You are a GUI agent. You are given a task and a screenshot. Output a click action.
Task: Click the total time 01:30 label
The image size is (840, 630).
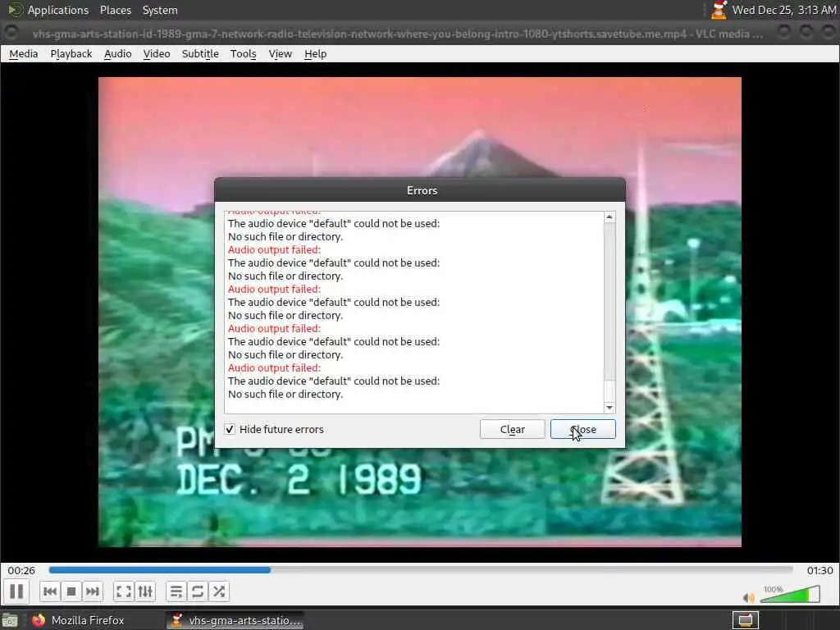(819, 571)
